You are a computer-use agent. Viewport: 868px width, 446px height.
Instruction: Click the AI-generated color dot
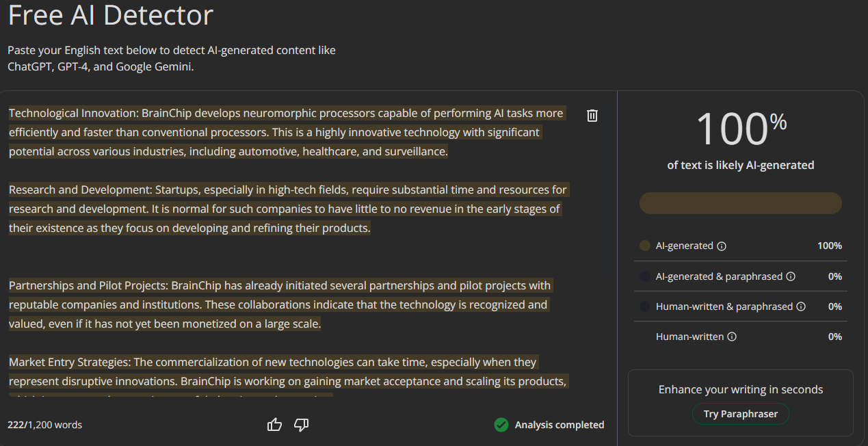point(644,246)
